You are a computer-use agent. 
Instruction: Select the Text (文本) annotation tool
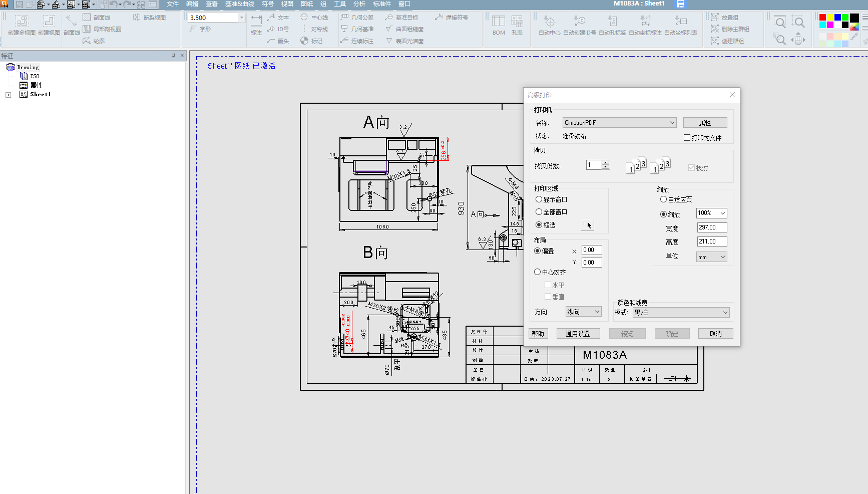pyautogui.click(x=278, y=18)
